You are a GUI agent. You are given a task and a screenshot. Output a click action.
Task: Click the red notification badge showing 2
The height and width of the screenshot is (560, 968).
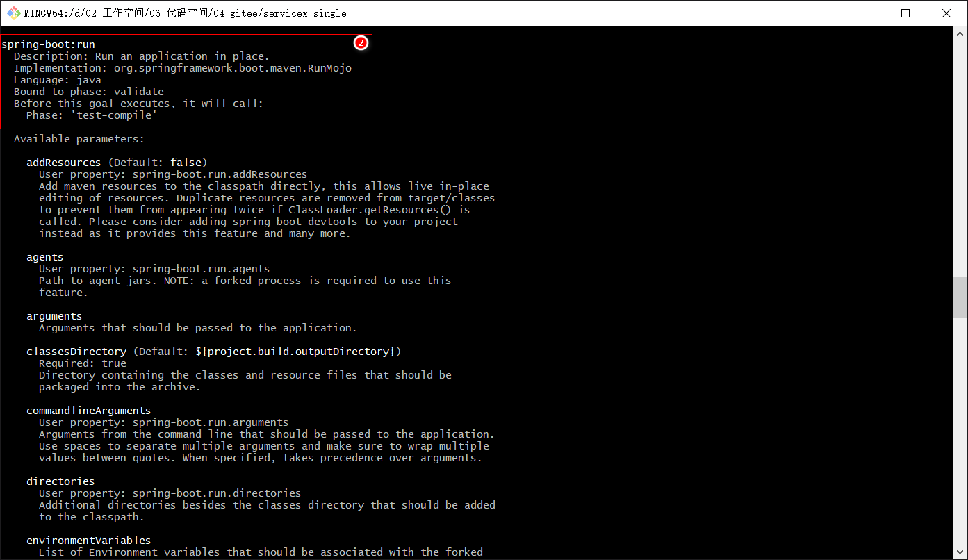(x=361, y=42)
